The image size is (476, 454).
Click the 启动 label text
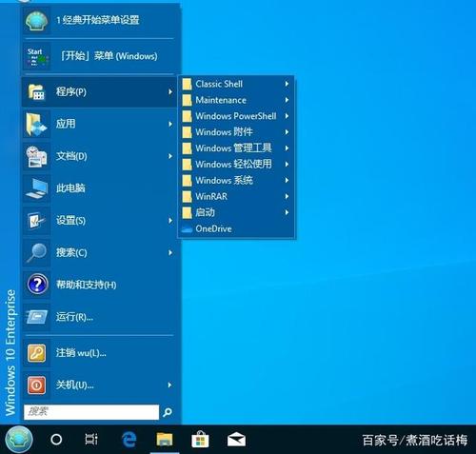click(x=205, y=212)
